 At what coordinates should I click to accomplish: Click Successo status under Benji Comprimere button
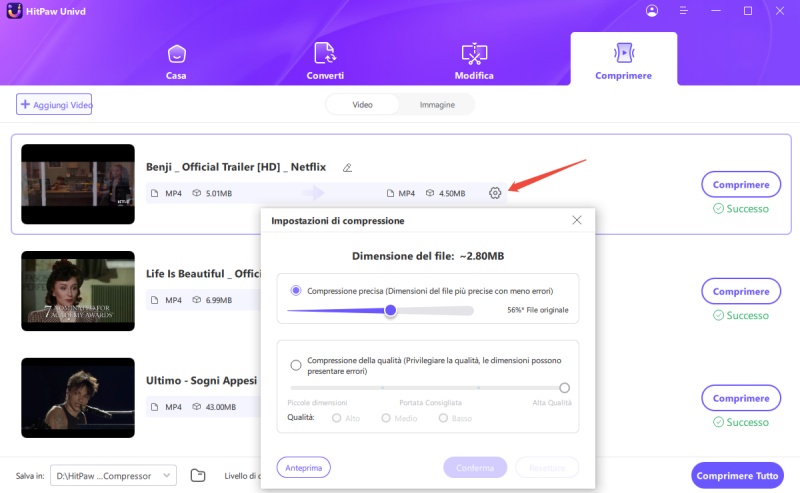(741, 208)
